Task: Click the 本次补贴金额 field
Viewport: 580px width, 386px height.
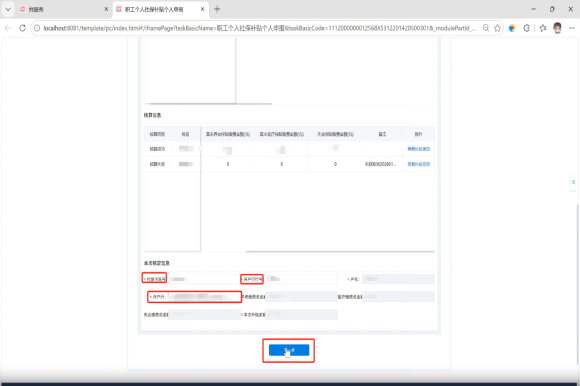Action: point(301,315)
